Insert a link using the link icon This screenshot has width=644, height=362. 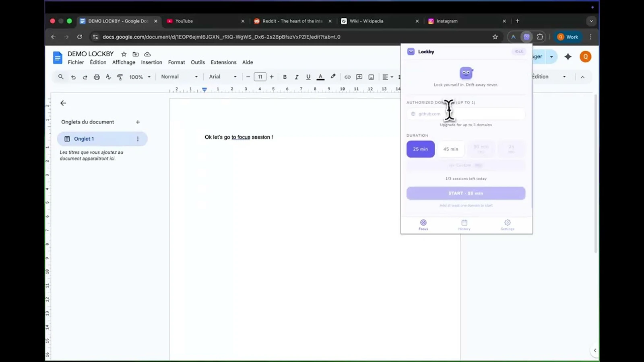[347, 76]
